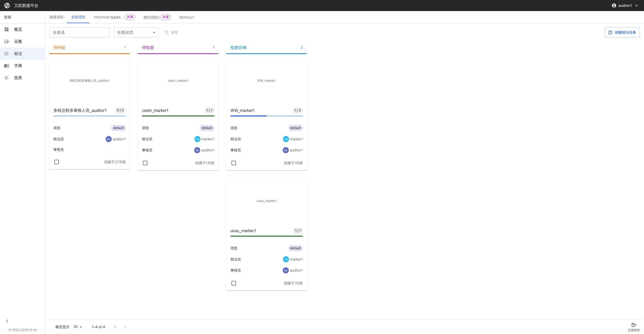Click the 批量删除 batch delete icon
This screenshot has height=334, width=644.
633,325
